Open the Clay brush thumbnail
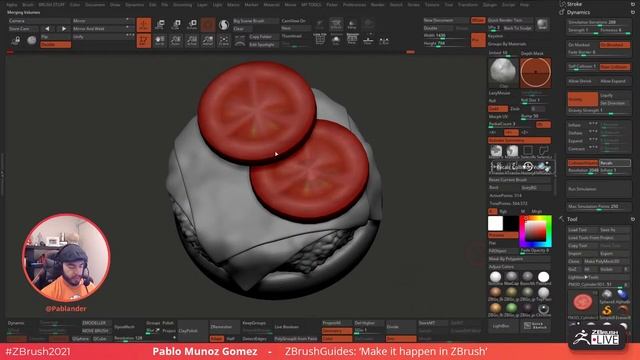640x360 pixels. pos(503,73)
